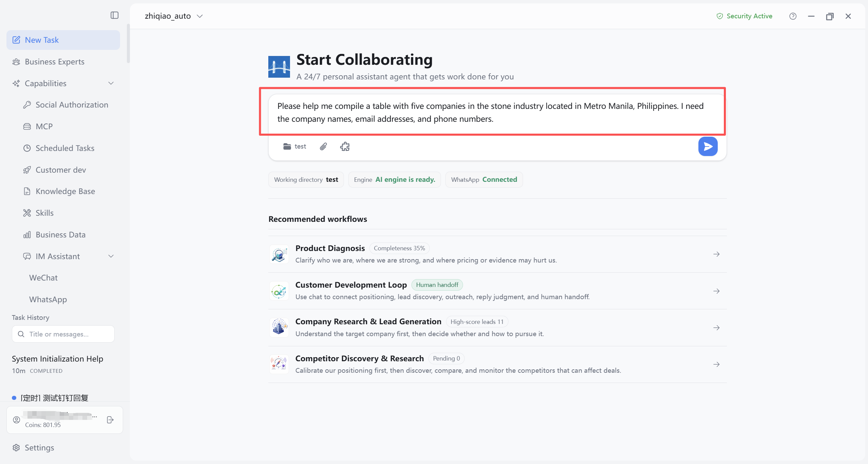Click the Working directory test chip
This screenshot has width=868, height=464.
306,179
